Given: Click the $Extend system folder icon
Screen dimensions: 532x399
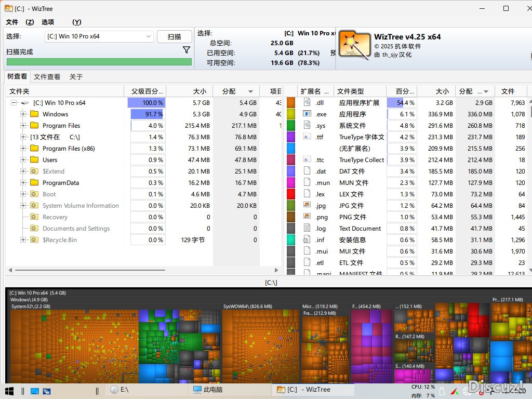Looking at the screenshot, I should [x=34, y=171].
